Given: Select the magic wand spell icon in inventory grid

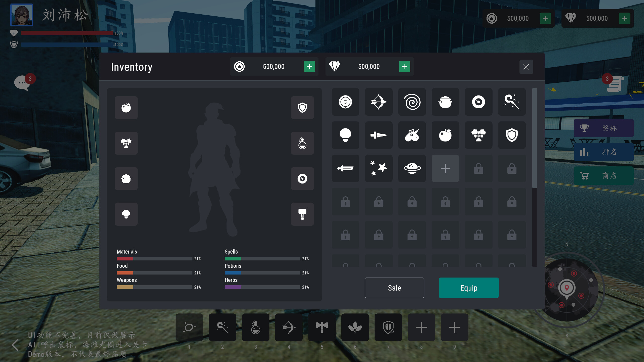Looking at the screenshot, I should point(512,102).
